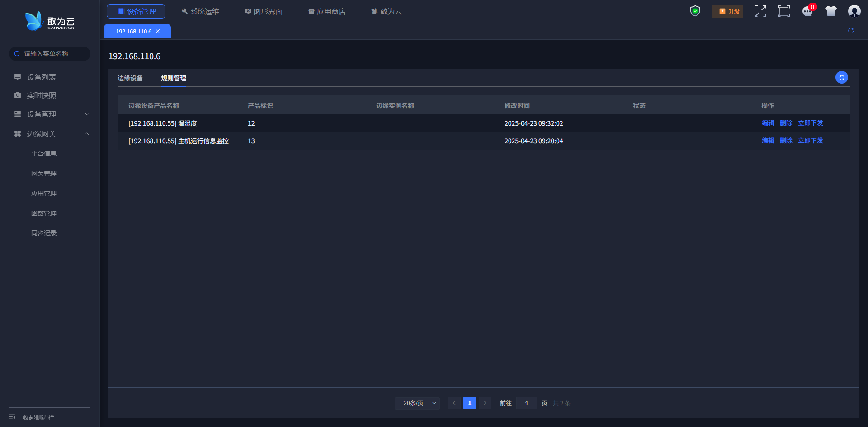Viewport: 868px width, 427px height.
Task: Open 同步记录 submenu item
Action: point(44,233)
